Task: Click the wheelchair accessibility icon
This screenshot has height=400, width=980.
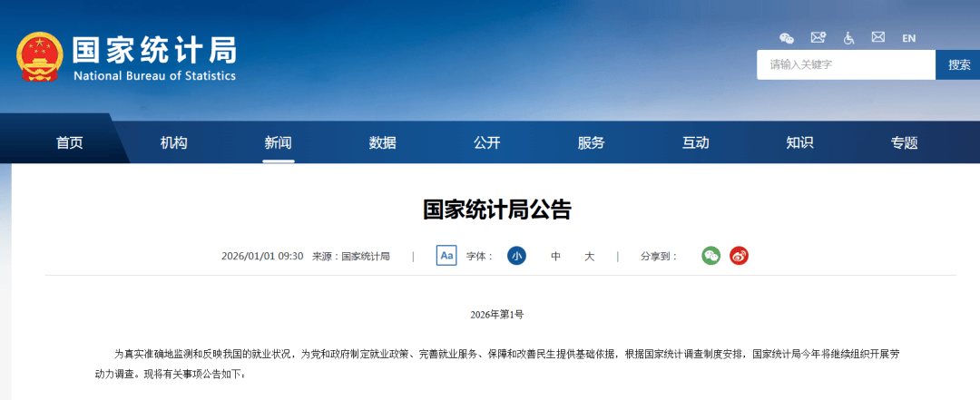Action: click(849, 38)
